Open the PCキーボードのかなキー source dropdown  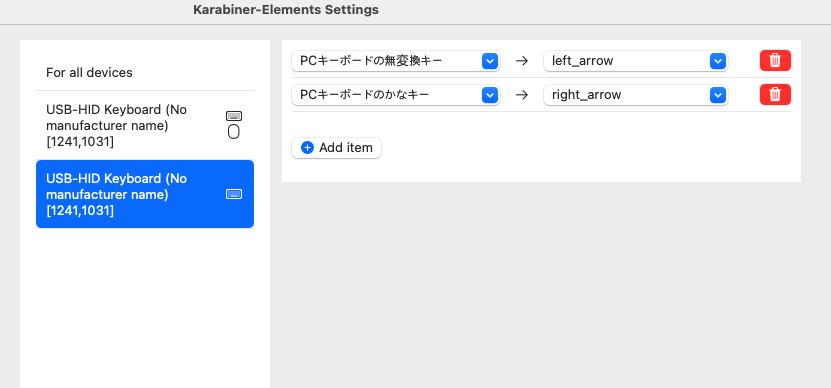pos(396,95)
